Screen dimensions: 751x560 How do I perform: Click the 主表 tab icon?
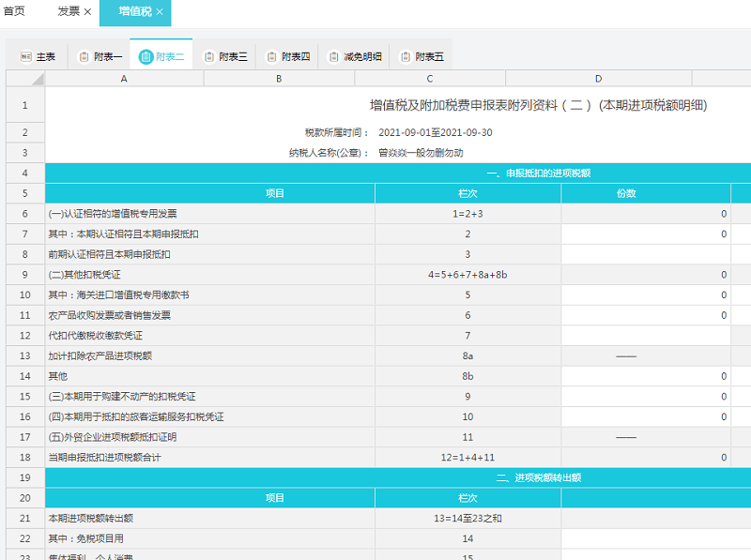coord(26,57)
